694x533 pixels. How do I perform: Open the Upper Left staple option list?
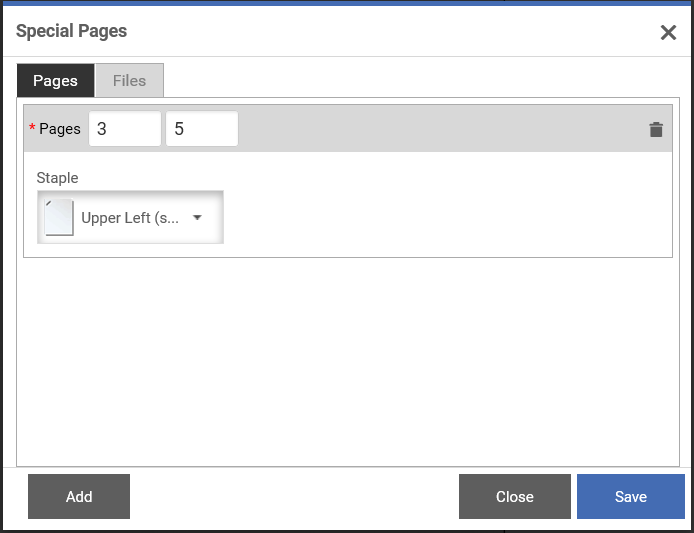pyautogui.click(x=130, y=217)
